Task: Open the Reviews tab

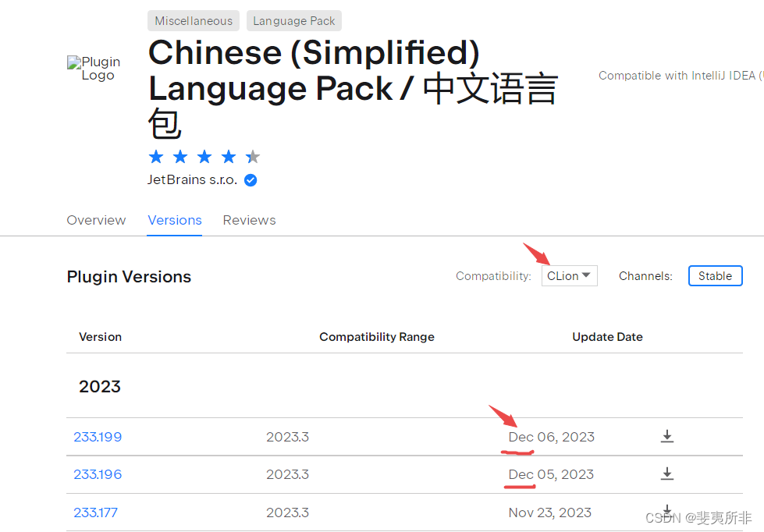Action: pyautogui.click(x=249, y=220)
